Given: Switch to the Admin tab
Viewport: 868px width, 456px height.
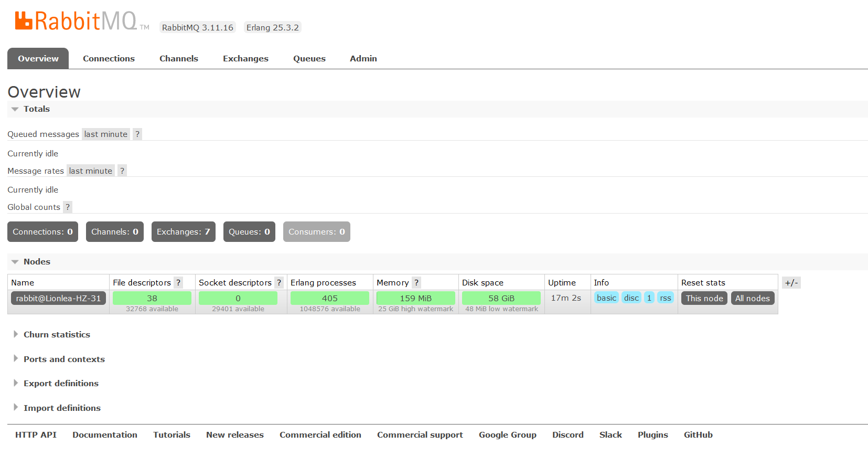Looking at the screenshot, I should point(363,59).
